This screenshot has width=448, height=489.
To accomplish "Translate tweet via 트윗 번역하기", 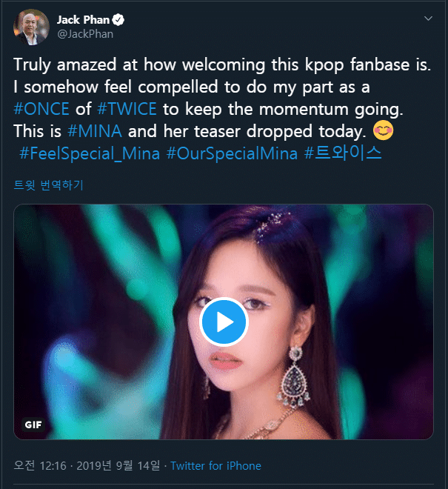I will point(49,184).
